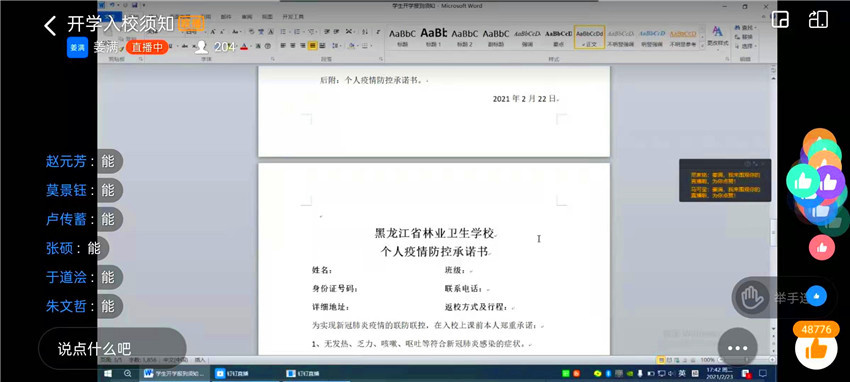Select the 正文 style in gallery

589,37
